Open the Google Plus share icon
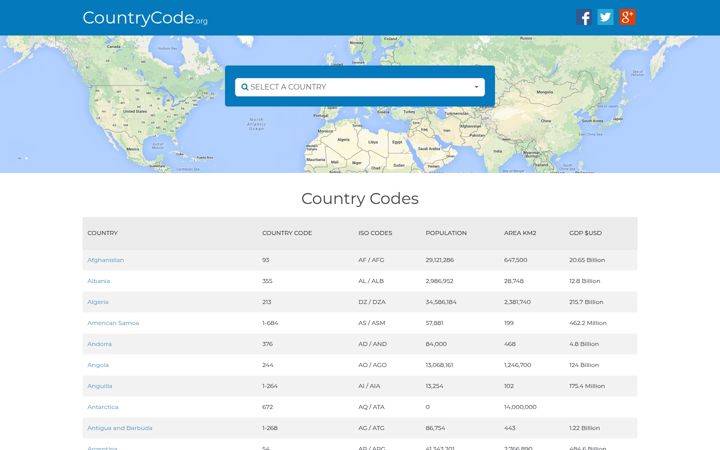This screenshot has width=720, height=450. [x=627, y=17]
